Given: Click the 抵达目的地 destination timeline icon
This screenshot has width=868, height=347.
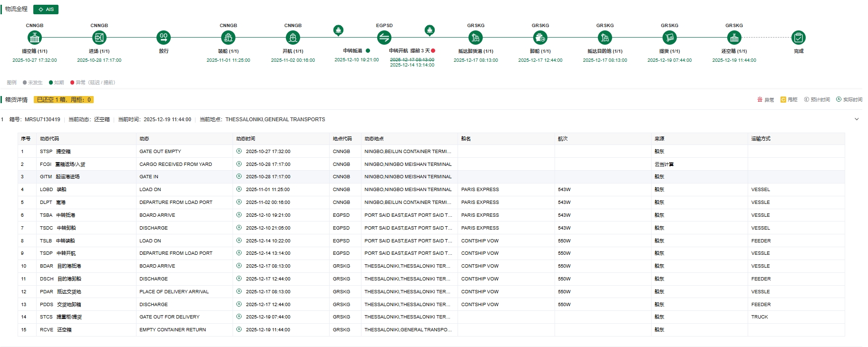Looking at the screenshot, I should tap(605, 37).
